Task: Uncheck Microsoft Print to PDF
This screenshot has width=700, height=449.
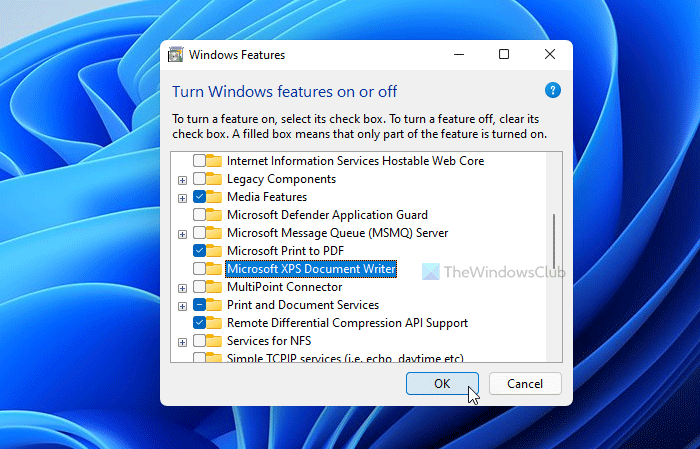Action: click(199, 251)
